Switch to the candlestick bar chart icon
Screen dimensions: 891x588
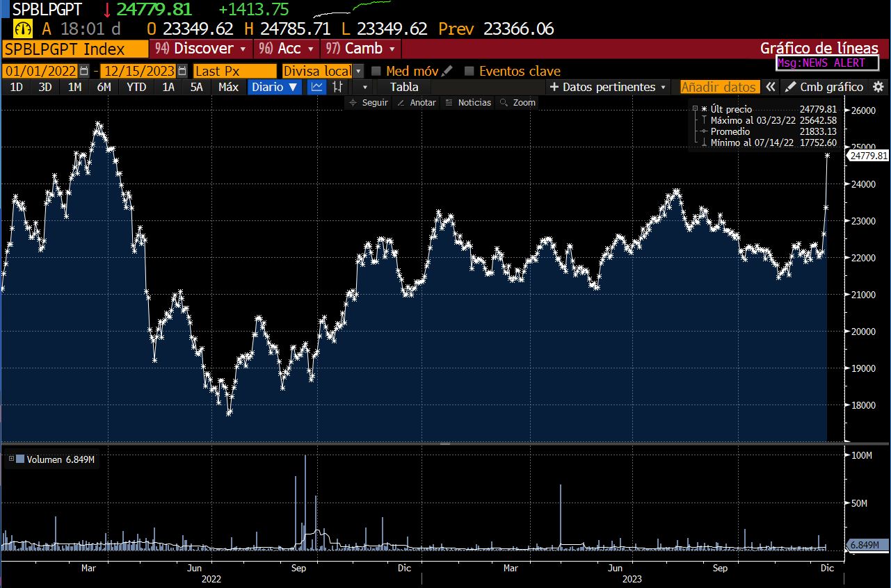(x=337, y=87)
